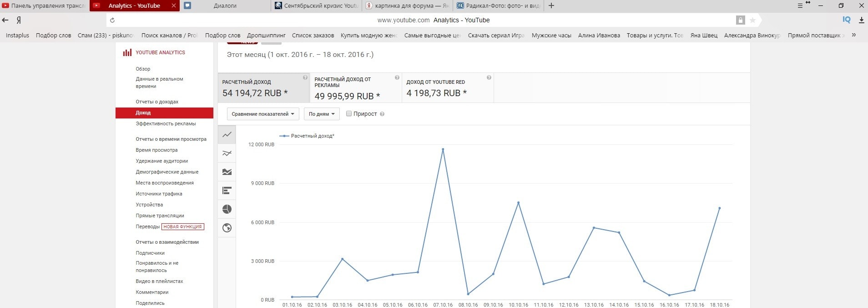
Task: Click the 07.10.16 peak data point
Action: click(x=443, y=149)
